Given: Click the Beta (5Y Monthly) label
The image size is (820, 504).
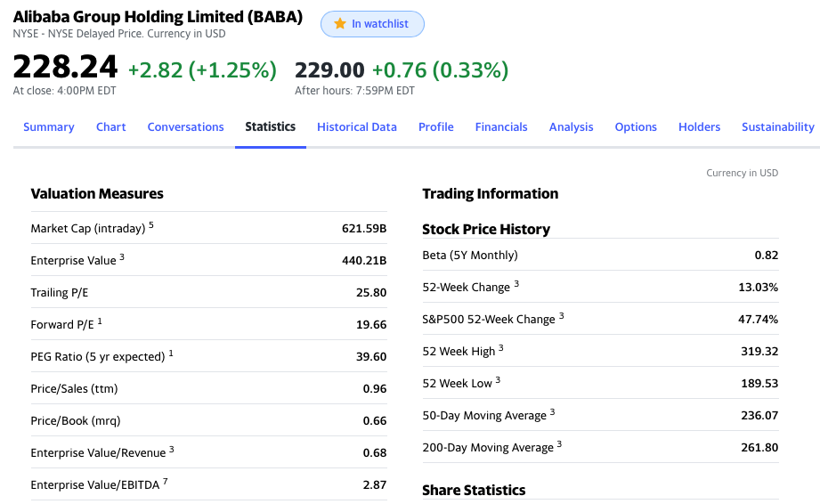Looking at the screenshot, I should (x=470, y=256).
